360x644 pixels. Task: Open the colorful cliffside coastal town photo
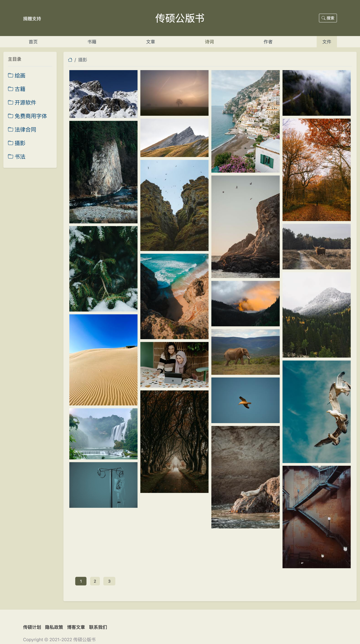(x=245, y=121)
